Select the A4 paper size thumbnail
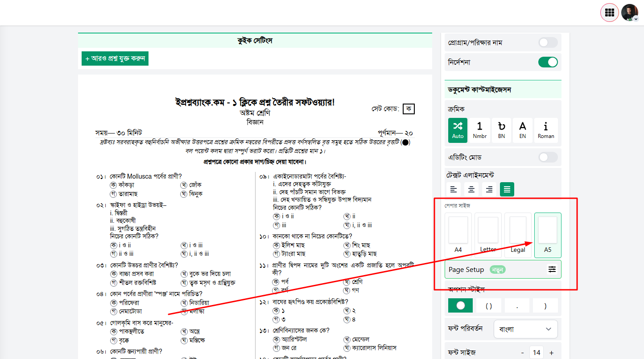The height and width of the screenshot is (359, 644). (458, 235)
